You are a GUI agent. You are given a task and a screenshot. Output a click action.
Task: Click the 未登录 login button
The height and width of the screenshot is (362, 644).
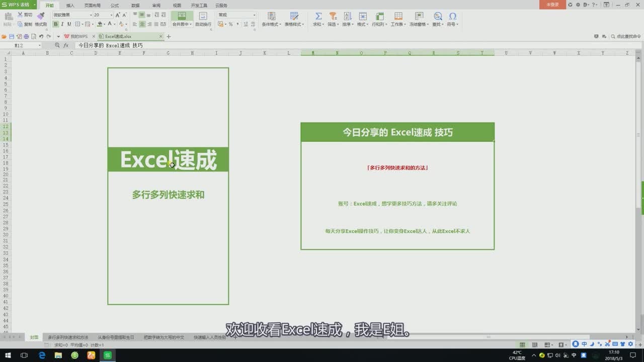click(552, 5)
